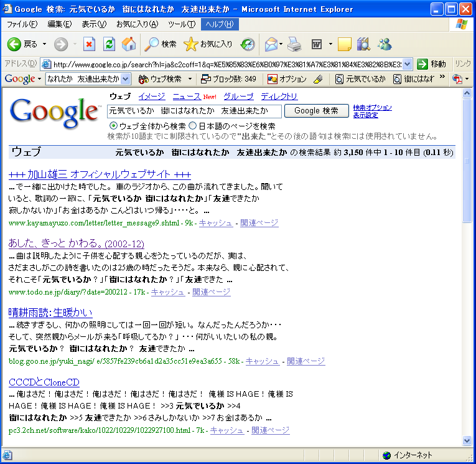
Task: Click the scrollbar down arrow
Action: pyautogui.click(x=467, y=440)
